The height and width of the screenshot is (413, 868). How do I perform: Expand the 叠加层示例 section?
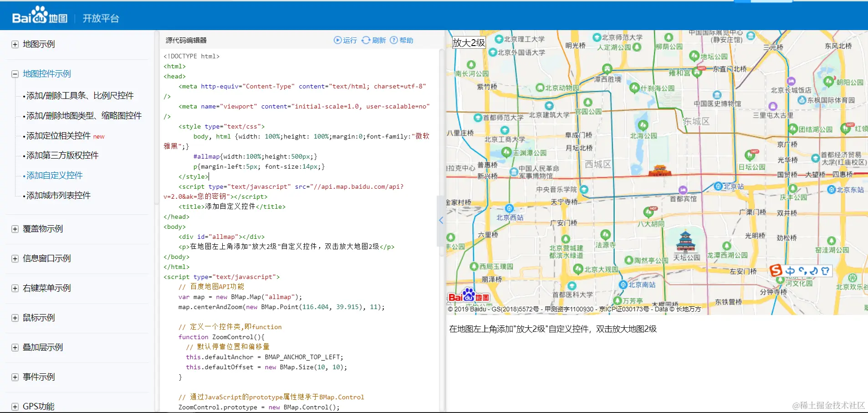point(15,347)
